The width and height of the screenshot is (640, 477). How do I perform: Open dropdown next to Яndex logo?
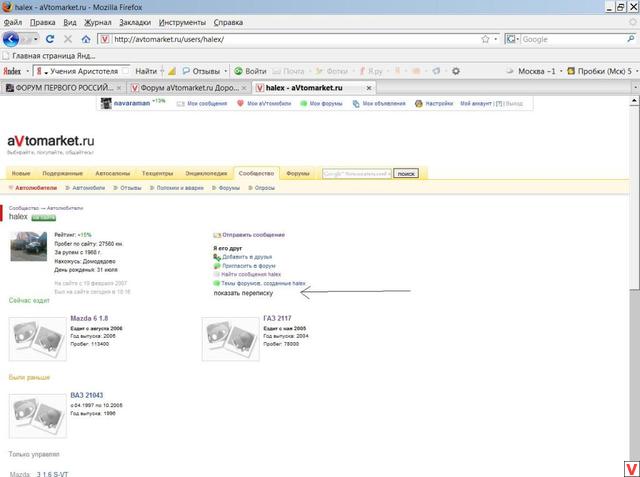[28, 71]
